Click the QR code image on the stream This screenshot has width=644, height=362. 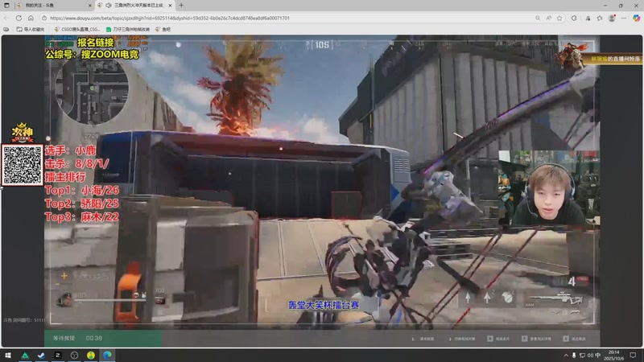23,165
